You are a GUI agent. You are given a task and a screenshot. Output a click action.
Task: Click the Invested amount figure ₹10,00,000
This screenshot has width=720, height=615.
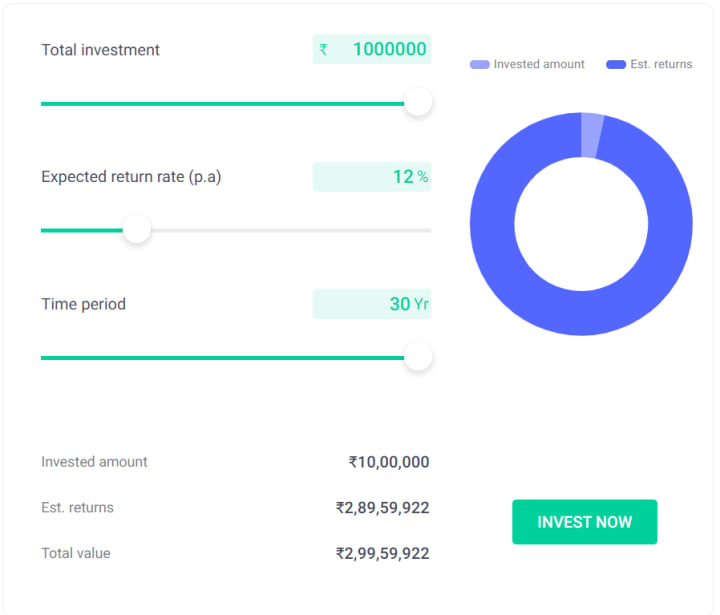tap(389, 462)
